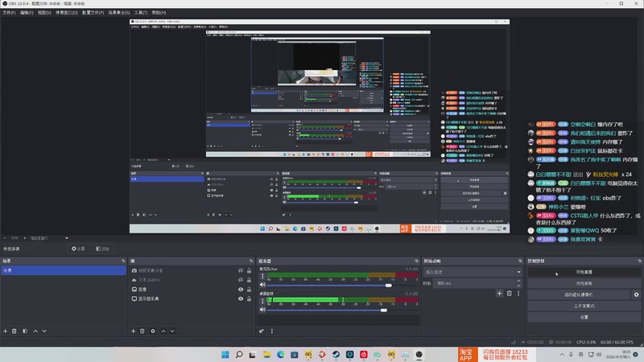644x362 pixels.
Task: Open the 停靠窗口(D) menu
Action: (x=67, y=13)
